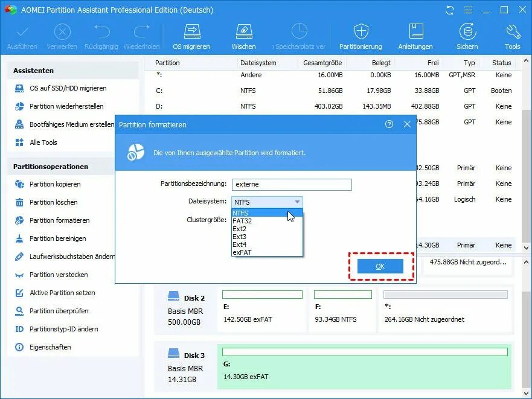Click the Verwerfen toolbar icon
The width and height of the screenshot is (532, 399).
tap(62, 32)
